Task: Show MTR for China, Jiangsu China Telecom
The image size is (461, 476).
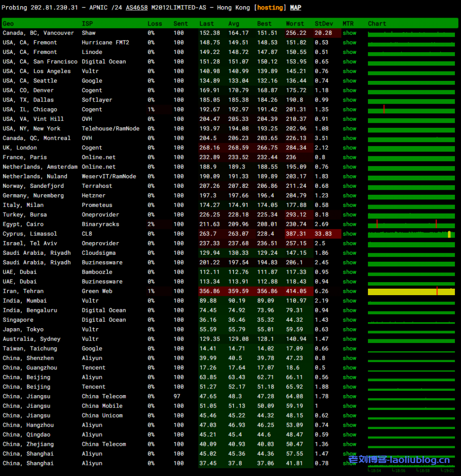Action: tap(349, 397)
